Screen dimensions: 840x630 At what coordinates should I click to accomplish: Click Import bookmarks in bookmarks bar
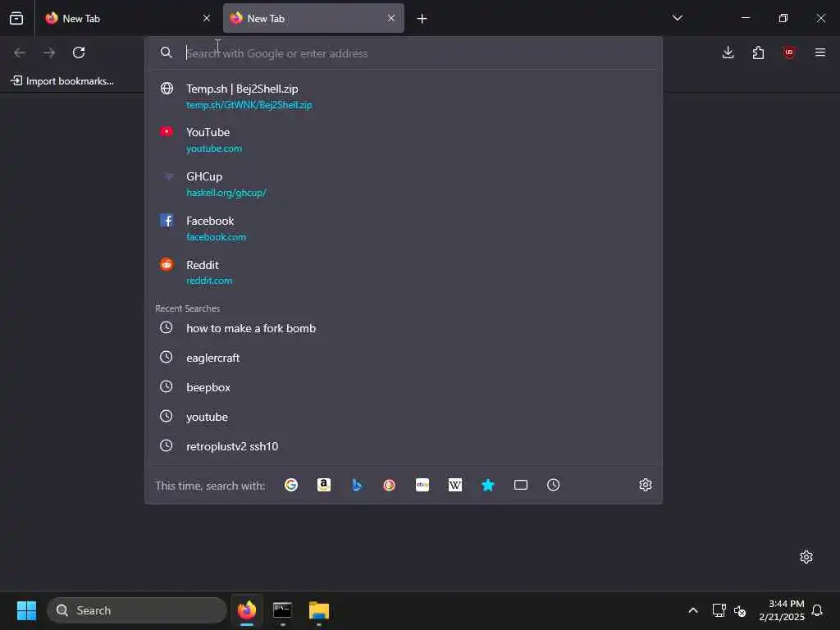62,81
